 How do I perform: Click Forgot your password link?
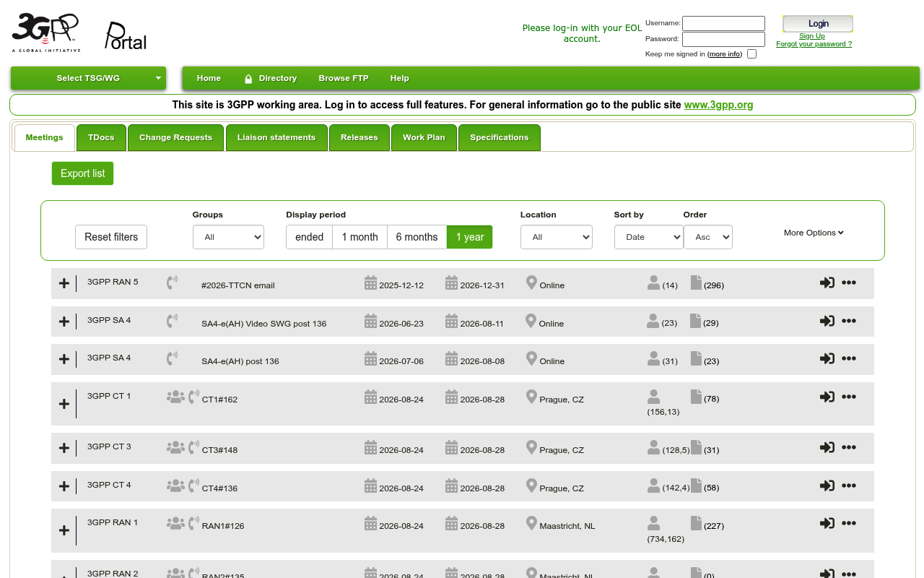click(x=814, y=44)
